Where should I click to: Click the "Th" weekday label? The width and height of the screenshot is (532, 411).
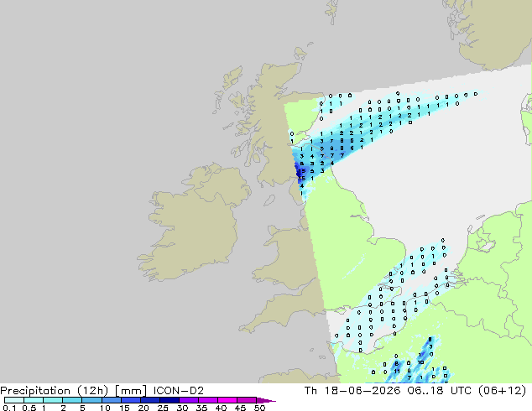pos(310,391)
